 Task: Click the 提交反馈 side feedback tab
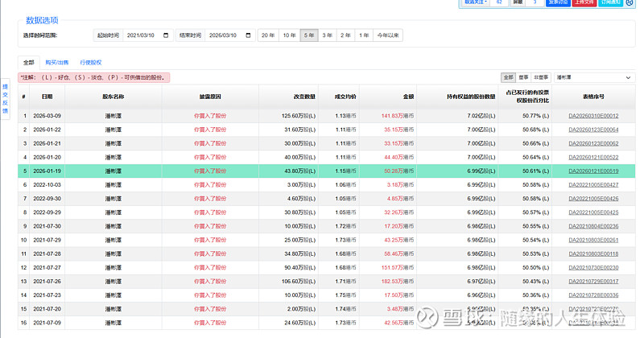[x=5, y=100]
